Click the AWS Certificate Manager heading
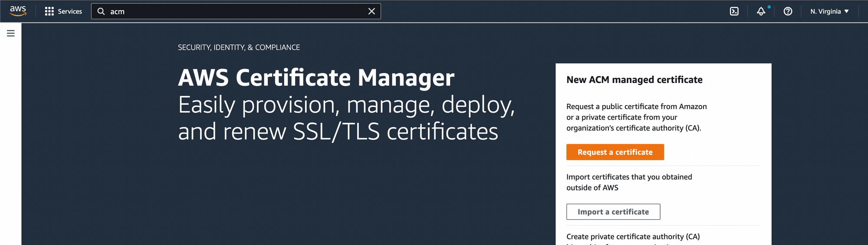This screenshot has width=868, height=245. (316, 78)
